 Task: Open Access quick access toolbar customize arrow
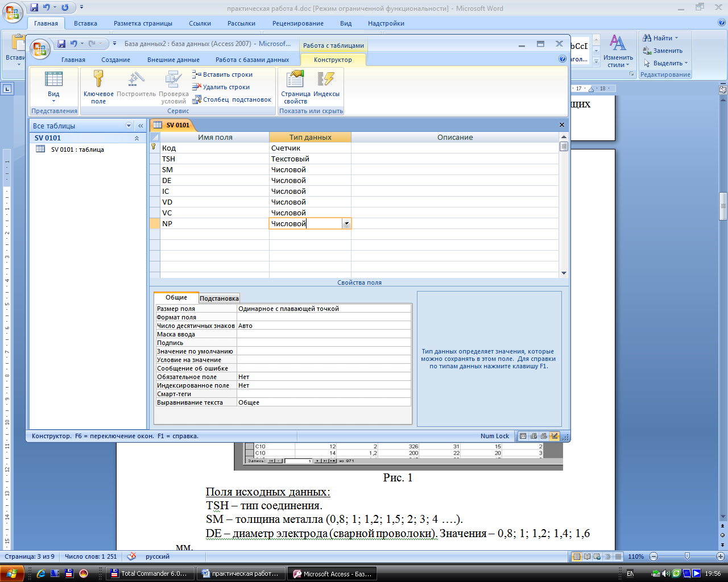[114, 44]
